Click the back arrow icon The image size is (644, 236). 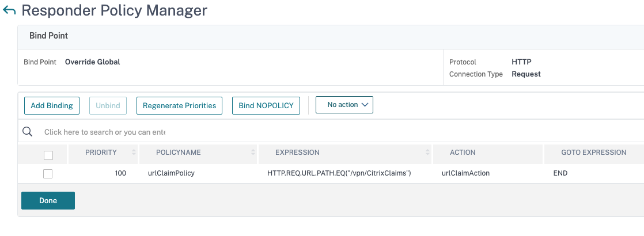click(x=9, y=10)
